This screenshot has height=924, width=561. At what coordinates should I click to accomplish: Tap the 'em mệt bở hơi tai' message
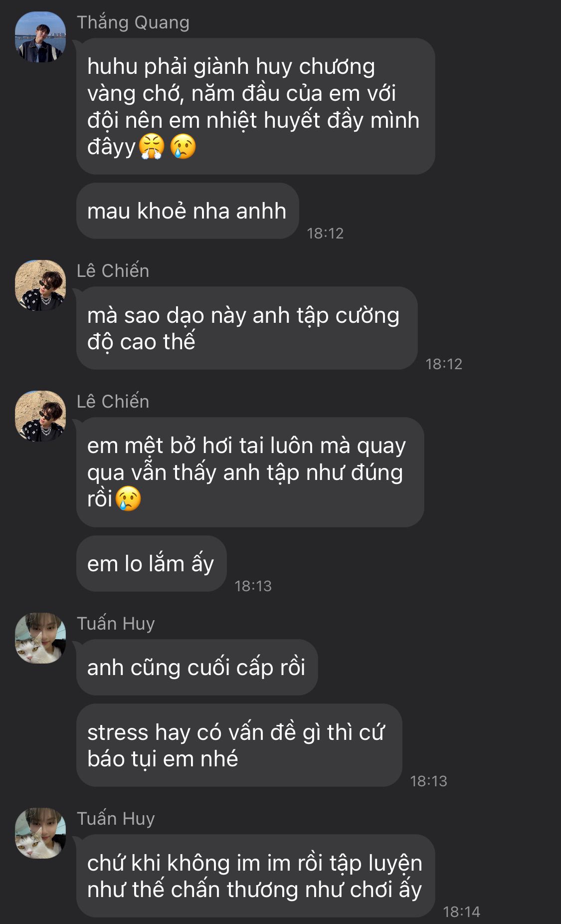tap(250, 472)
